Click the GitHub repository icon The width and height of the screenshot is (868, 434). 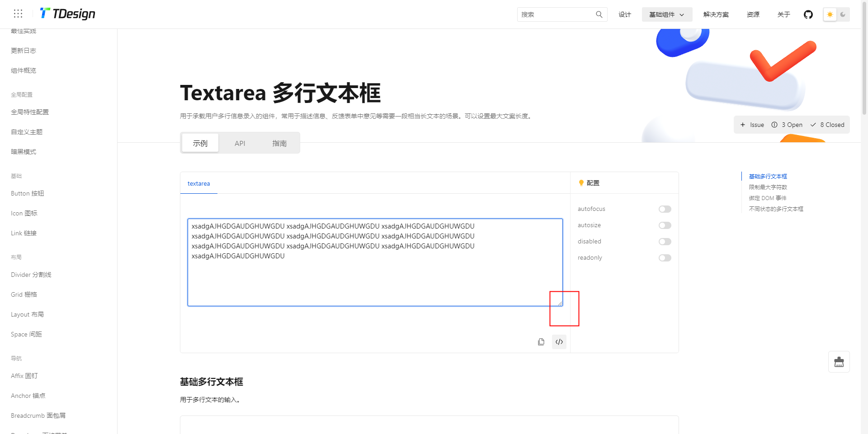809,14
